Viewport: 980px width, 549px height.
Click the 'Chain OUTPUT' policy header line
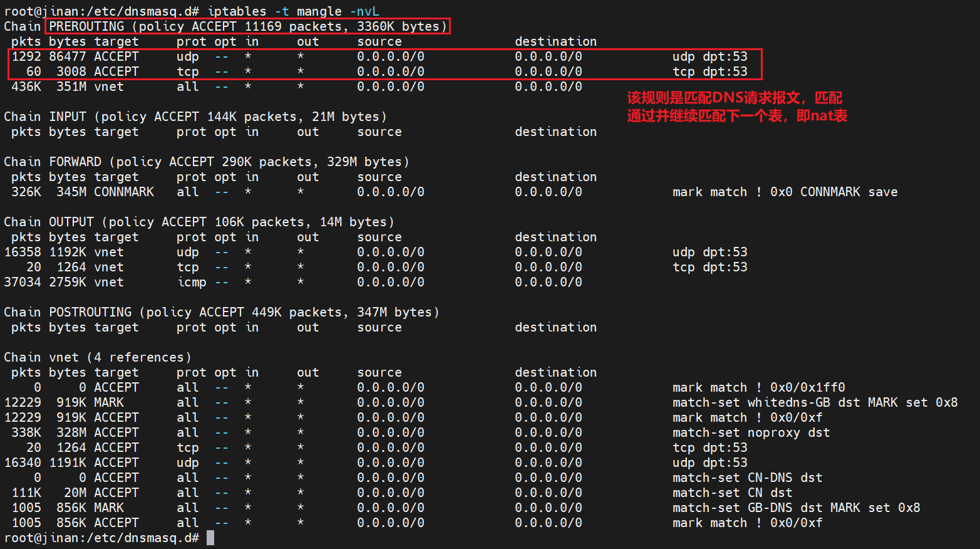click(x=199, y=222)
